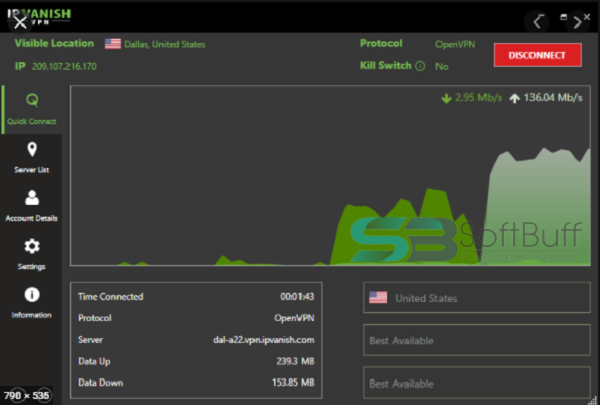This screenshot has height=405, width=600.
Task: Click the Data Down label
Action: [x=101, y=383]
